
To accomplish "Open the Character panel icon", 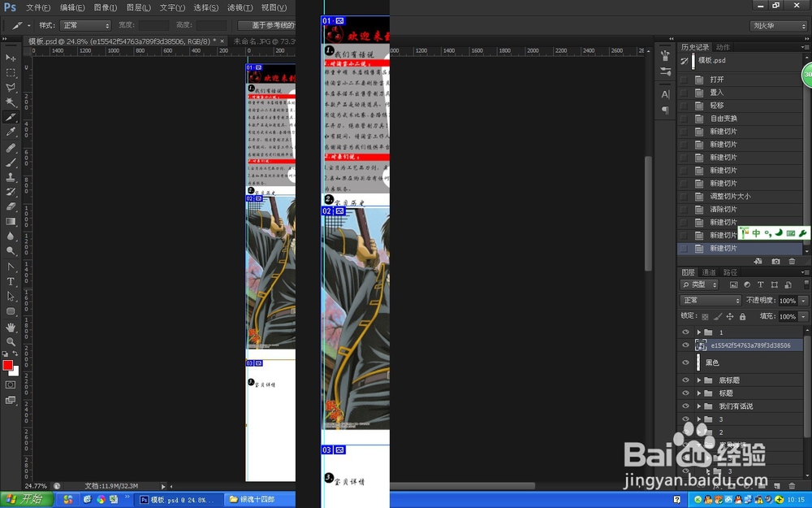I will [666, 94].
